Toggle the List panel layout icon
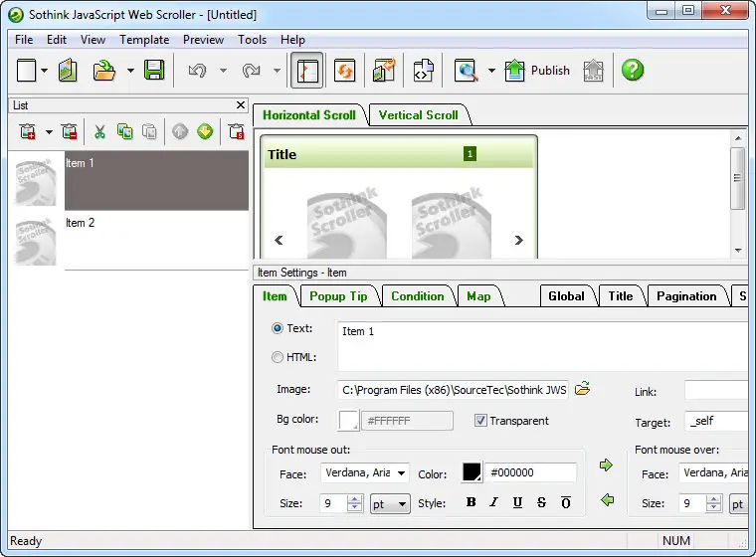 tap(307, 71)
